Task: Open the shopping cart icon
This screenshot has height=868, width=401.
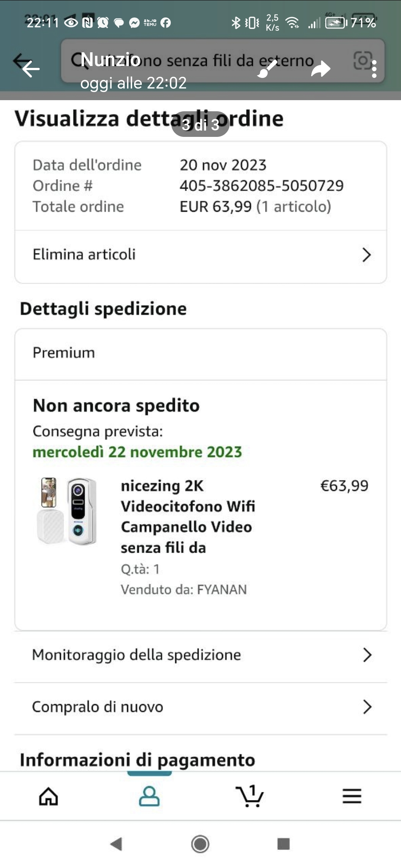Action: 250,796
